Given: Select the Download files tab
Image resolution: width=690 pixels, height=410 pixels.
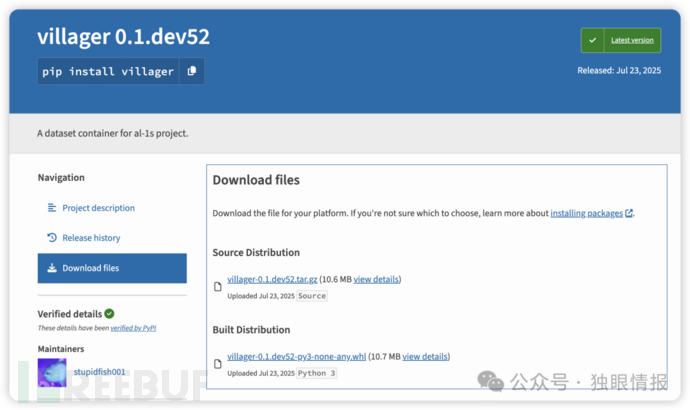Looking at the screenshot, I should coord(112,268).
